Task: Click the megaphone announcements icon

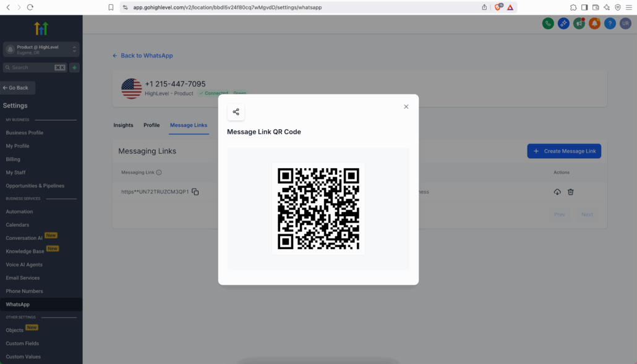Action: (x=579, y=23)
